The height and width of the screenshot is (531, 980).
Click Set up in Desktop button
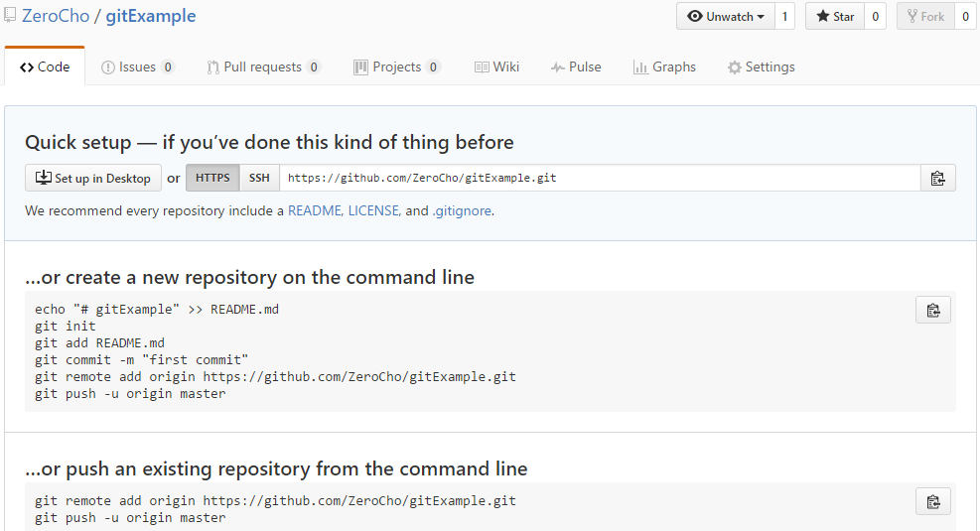(93, 178)
